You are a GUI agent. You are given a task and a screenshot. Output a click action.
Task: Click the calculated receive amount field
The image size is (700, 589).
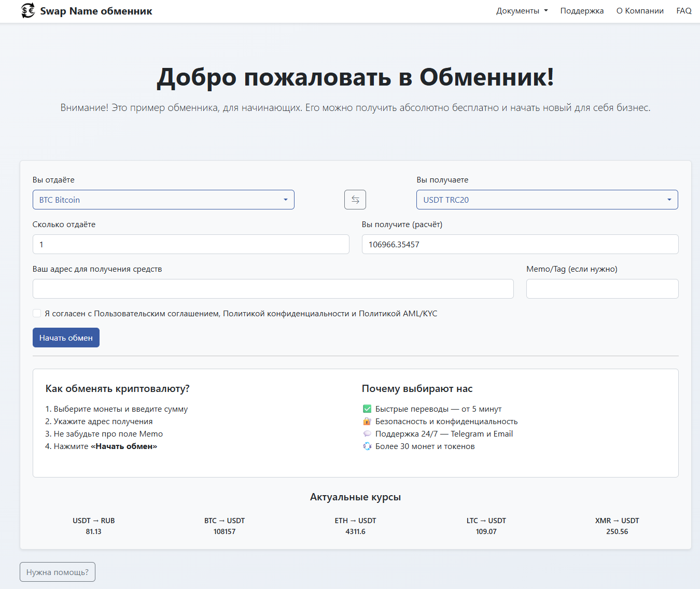tap(520, 244)
